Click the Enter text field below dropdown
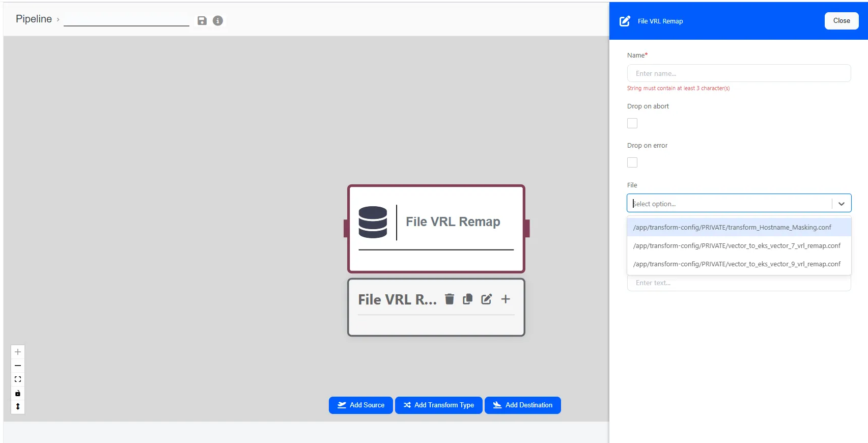868x443 pixels. tap(739, 283)
